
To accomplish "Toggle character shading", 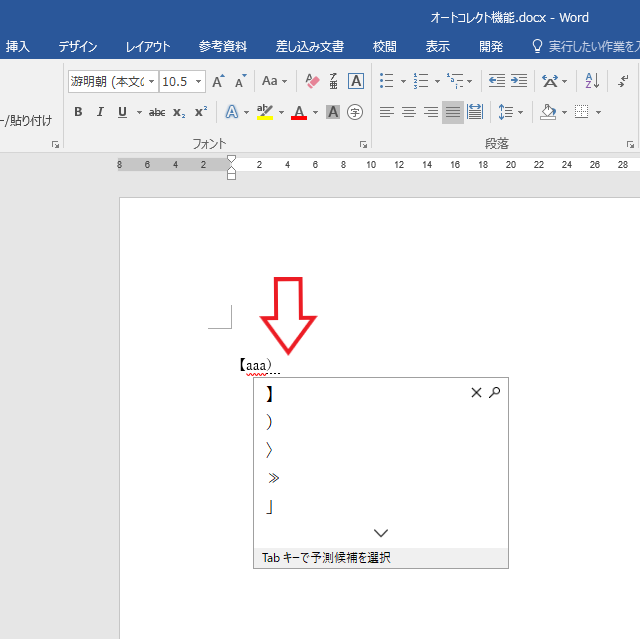I will 333,112.
